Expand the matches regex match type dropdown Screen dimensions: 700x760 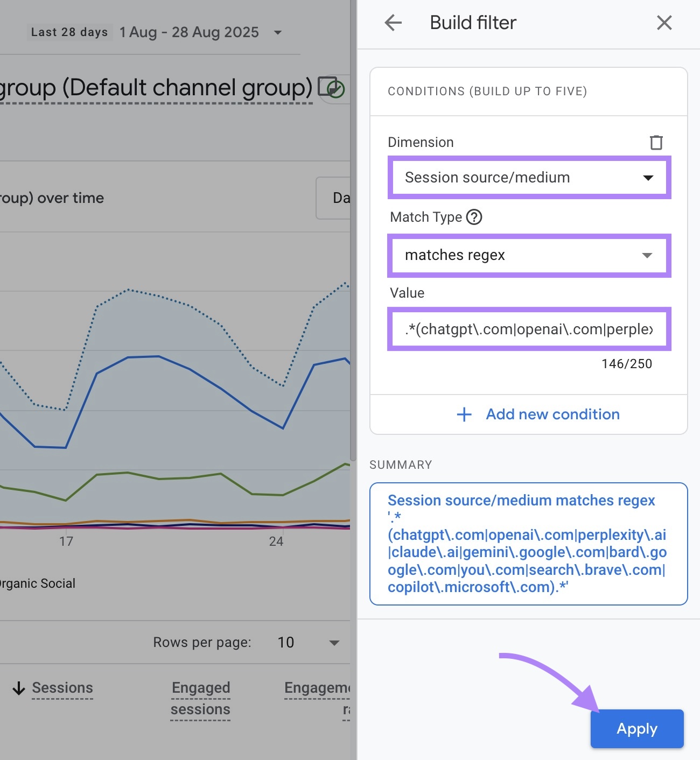point(529,255)
